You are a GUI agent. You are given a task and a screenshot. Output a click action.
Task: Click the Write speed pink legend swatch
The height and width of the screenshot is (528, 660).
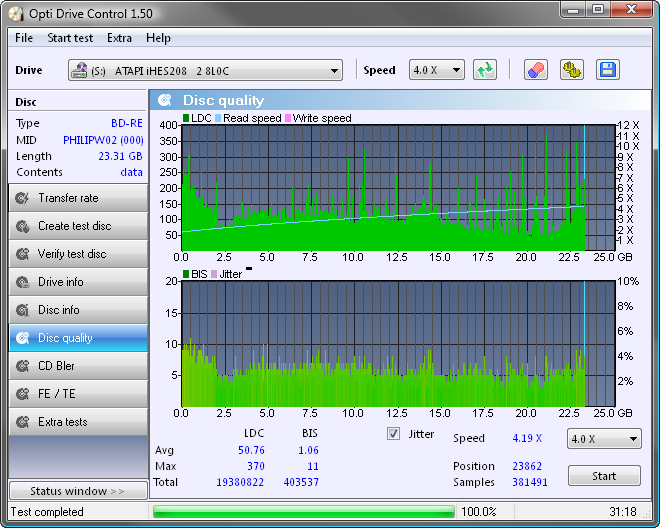pos(288,118)
